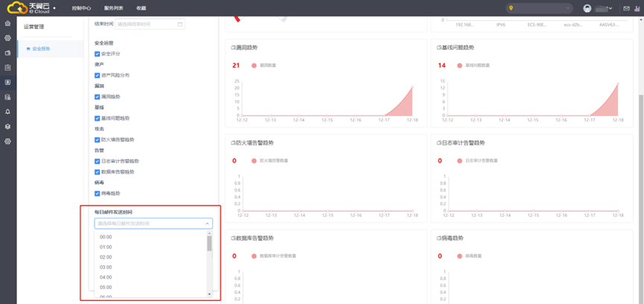Uncheck the 漏洞趋势 checkbox
Image resolution: width=644 pixels, height=304 pixels.
pyautogui.click(x=98, y=97)
